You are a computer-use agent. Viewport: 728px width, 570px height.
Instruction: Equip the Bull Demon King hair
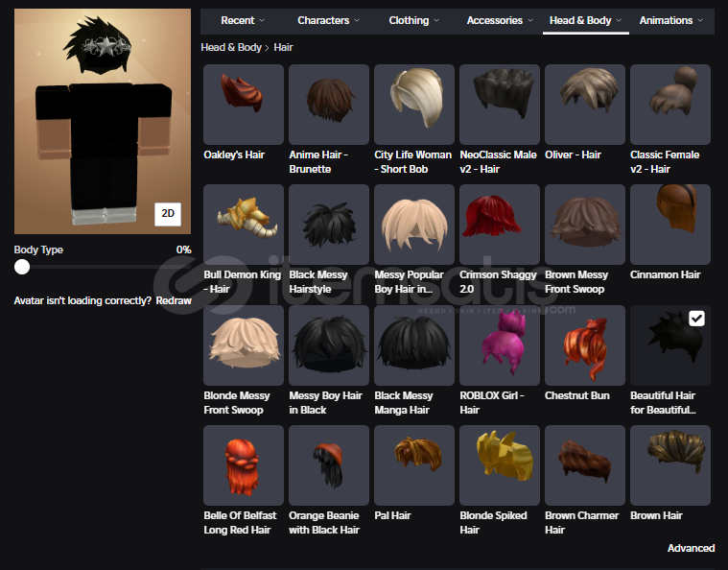coord(244,225)
